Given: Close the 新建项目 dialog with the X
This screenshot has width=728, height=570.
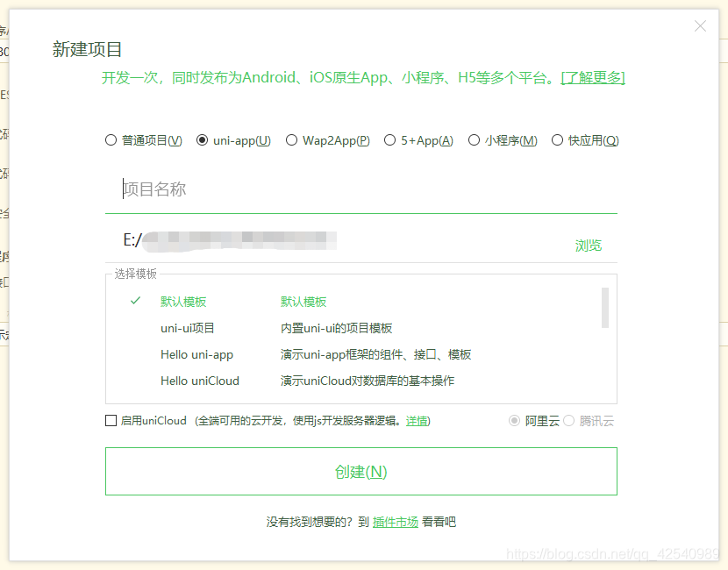Looking at the screenshot, I should coord(700,26).
